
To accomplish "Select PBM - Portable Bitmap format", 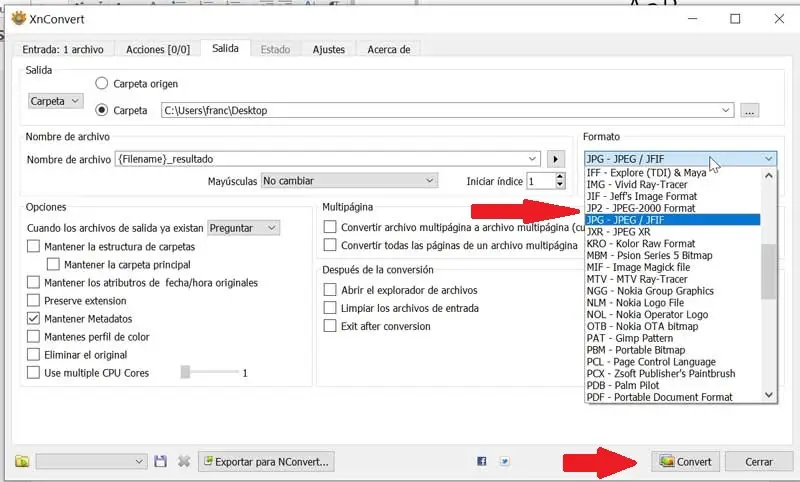I will pyautogui.click(x=672, y=350).
